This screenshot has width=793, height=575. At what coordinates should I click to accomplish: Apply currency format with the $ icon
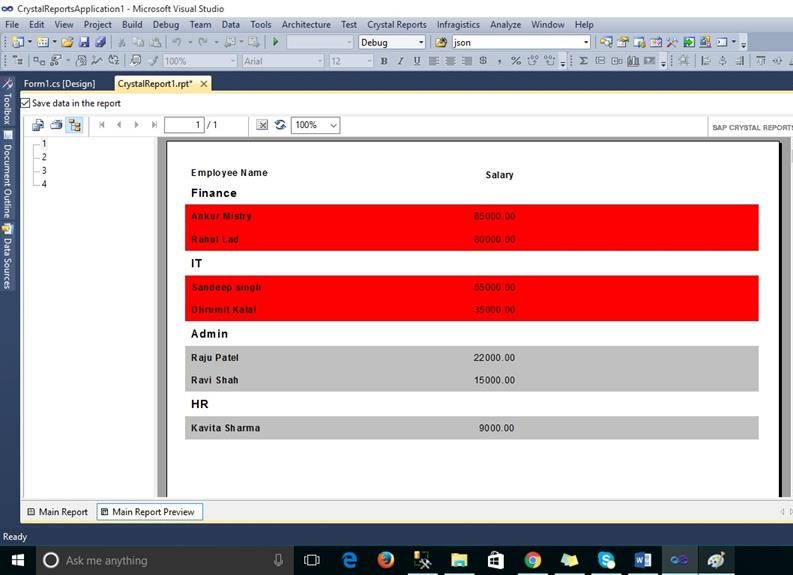tap(483, 61)
